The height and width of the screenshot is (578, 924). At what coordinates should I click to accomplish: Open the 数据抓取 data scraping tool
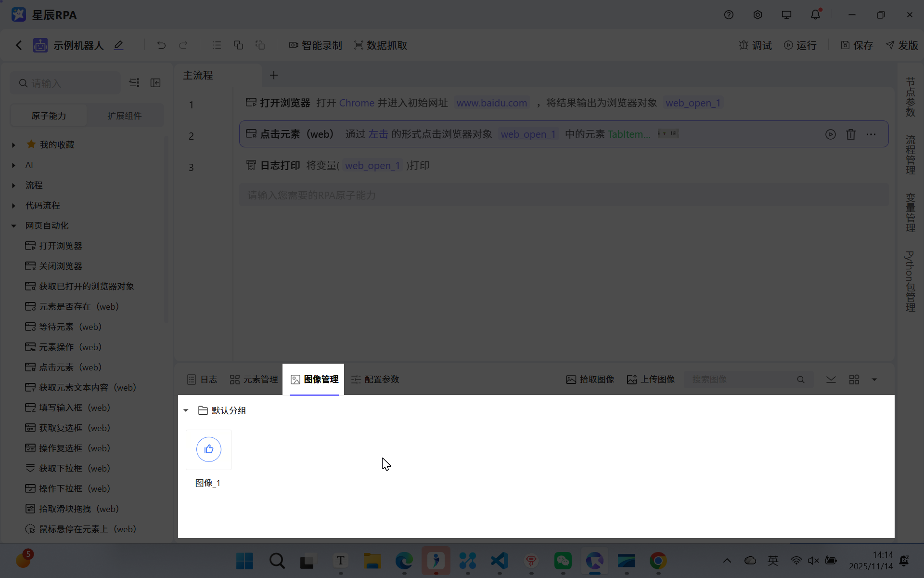[380, 45]
